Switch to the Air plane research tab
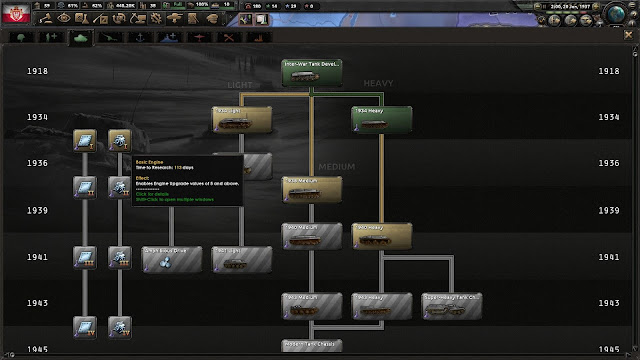 point(199,38)
